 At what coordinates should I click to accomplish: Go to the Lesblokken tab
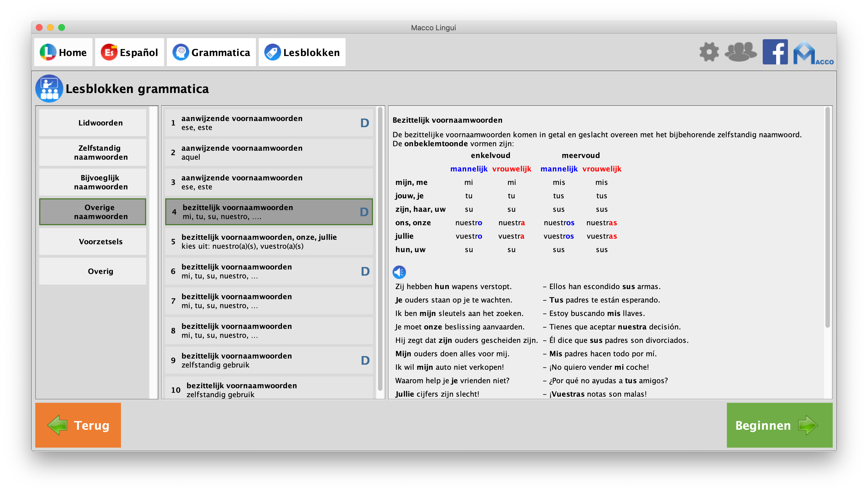(302, 52)
